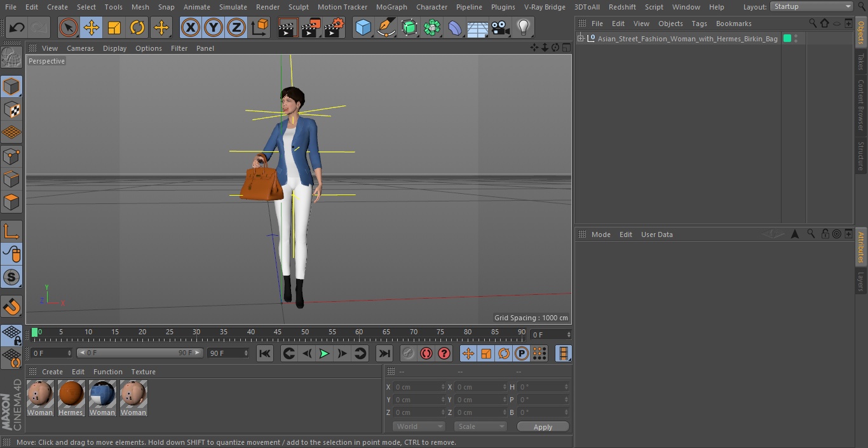Viewport: 868px width, 448px height.
Task: Expand Asian_Street_Fashion_Woman object tree
Action: [x=580, y=39]
